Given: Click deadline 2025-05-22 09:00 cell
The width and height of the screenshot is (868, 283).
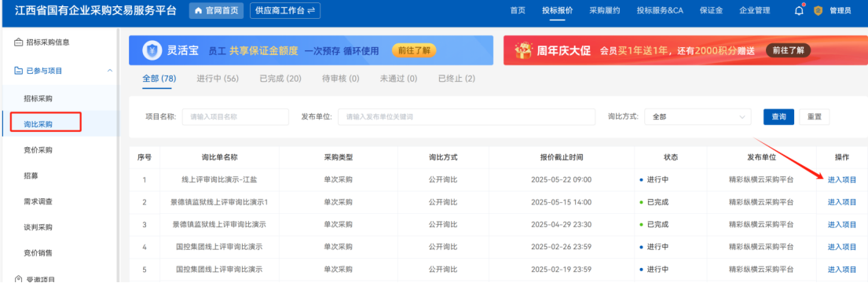Looking at the screenshot, I should pyautogui.click(x=562, y=179).
